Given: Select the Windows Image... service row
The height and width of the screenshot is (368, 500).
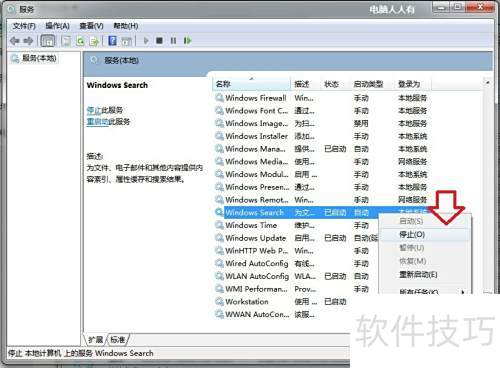Looking at the screenshot, I should [322, 123].
